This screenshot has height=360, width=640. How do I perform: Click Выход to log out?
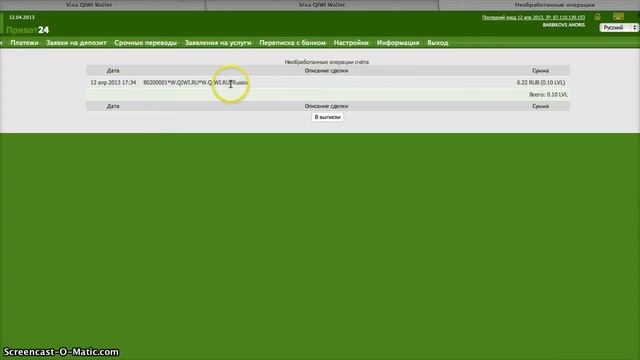tap(438, 43)
